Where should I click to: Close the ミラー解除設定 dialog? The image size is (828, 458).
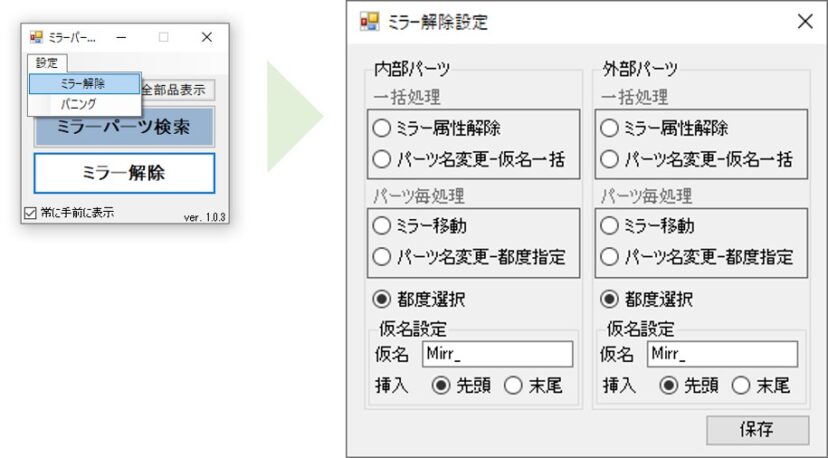(804, 22)
